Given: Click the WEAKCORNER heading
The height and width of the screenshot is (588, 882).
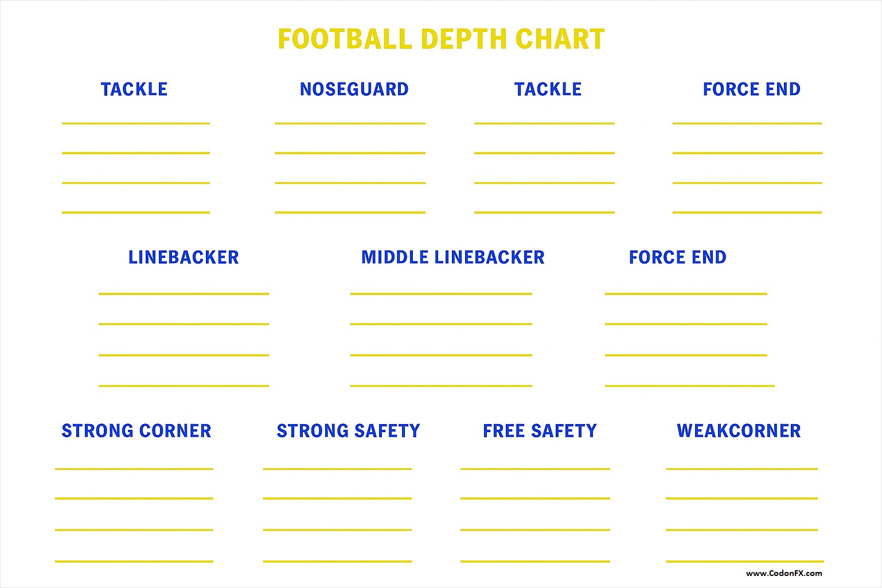Looking at the screenshot, I should pos(739,431).
